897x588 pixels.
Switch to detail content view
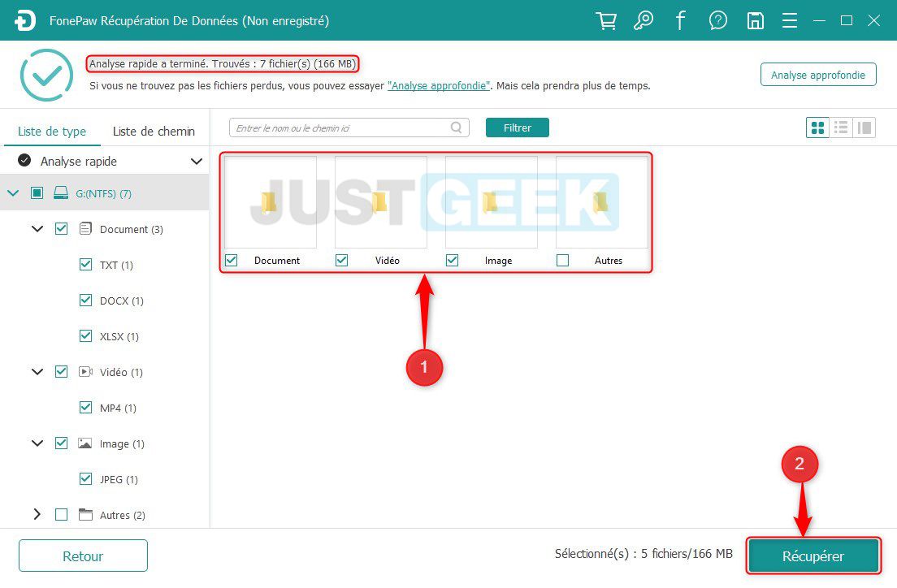(864, 128)
